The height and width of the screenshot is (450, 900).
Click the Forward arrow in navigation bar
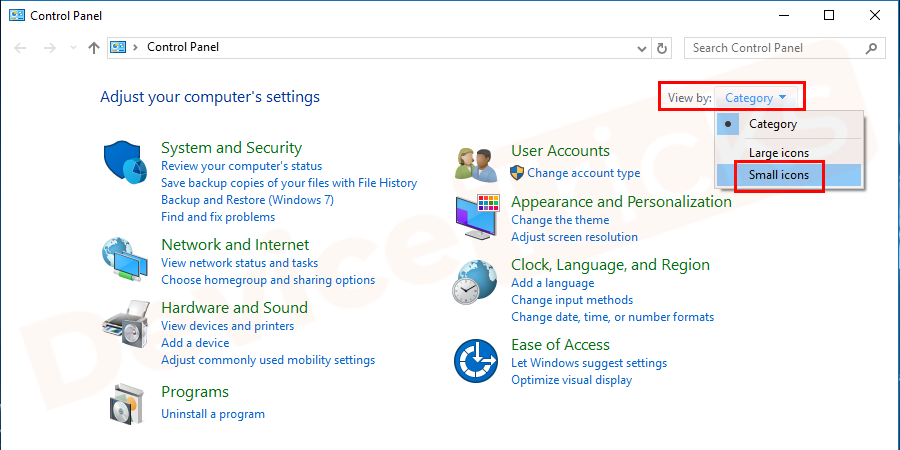(x=50, y=48)
